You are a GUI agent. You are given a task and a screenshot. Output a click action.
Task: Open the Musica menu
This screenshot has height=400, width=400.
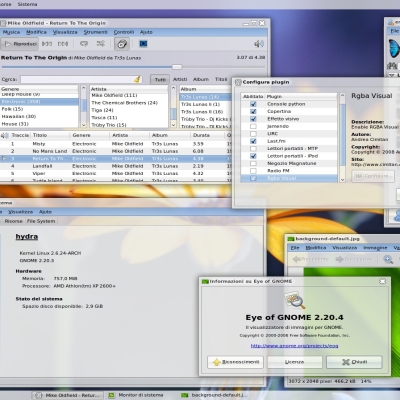click(x=11, y=32)
